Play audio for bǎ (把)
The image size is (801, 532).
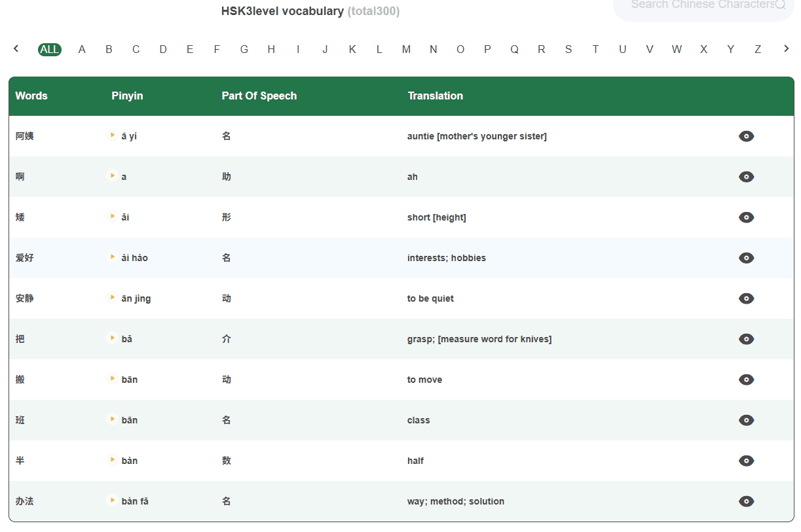(112, 338)
